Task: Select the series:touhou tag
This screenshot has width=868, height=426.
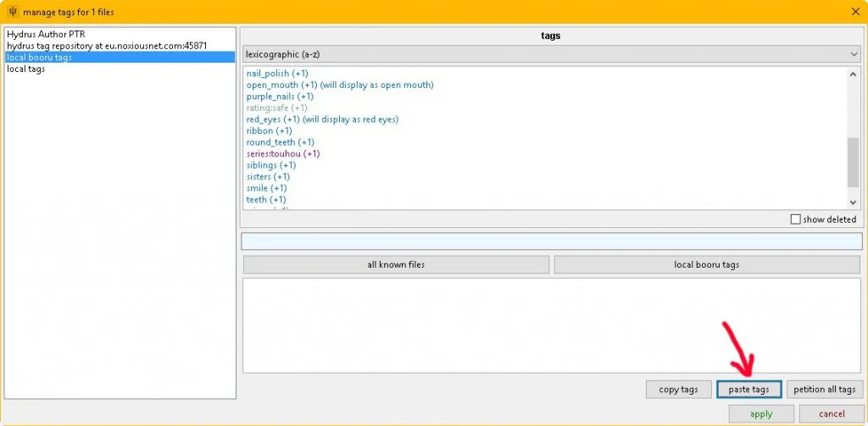Action: click(282, 154)
